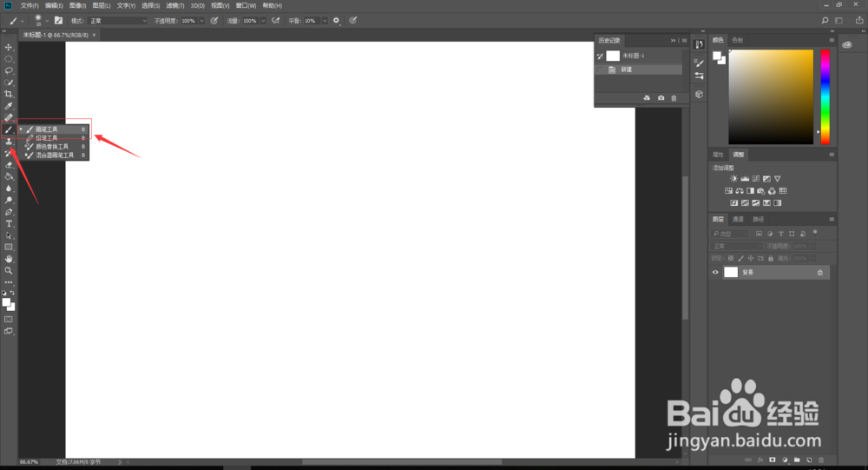Open the Layers panel blend mode dropdown
868x470 pixels.
point(737,246)
